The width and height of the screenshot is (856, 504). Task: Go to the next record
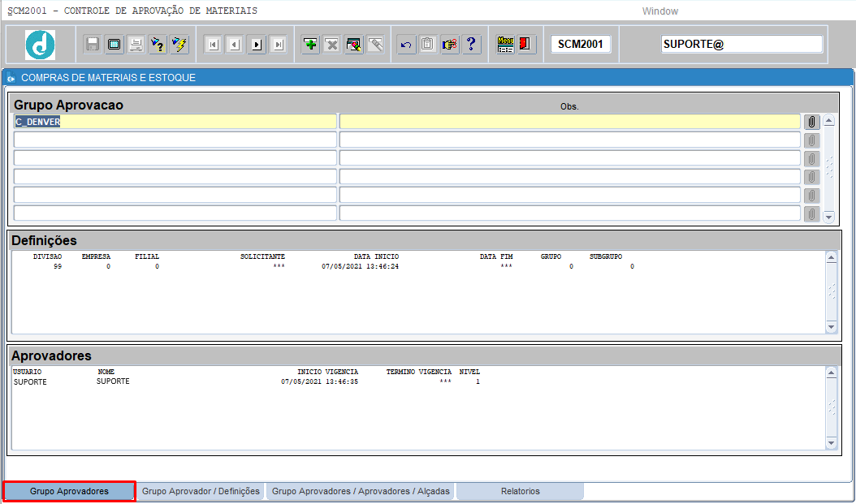click(x=257, y=44)
